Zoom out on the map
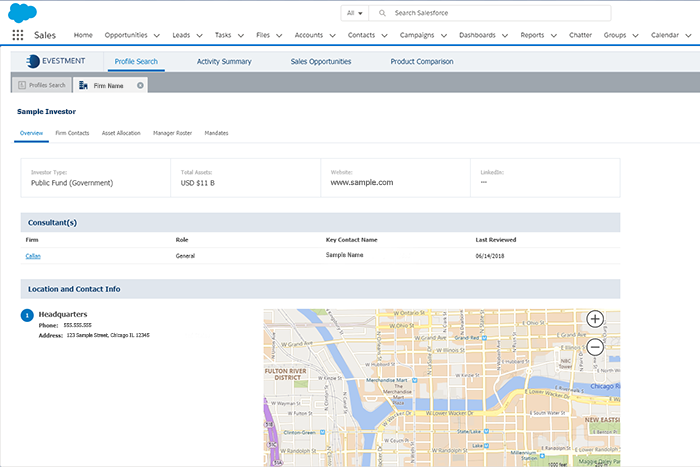 click(x=594, y=347)
